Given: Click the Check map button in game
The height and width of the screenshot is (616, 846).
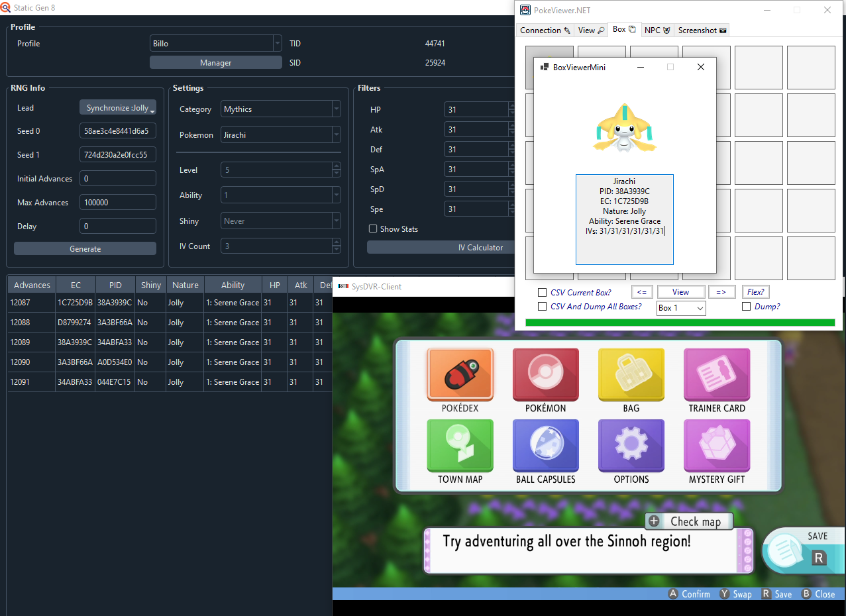Looking at the screenshot, I should pyautogui.click(x=689, y=521).
